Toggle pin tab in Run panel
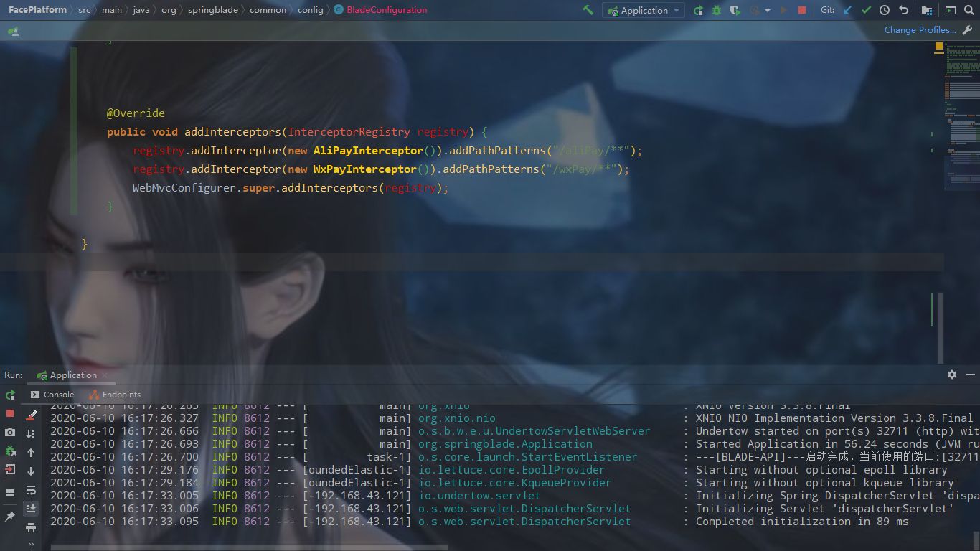980x551 pixels. tap(10, 517)
